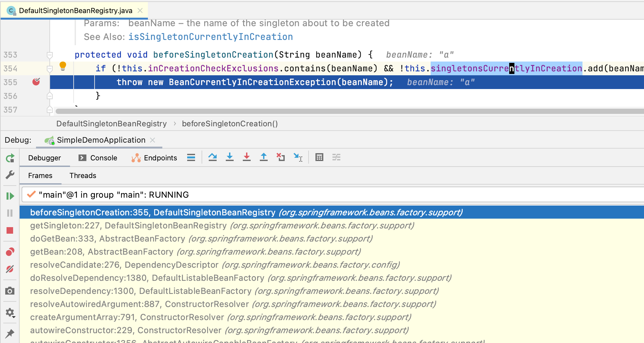This screenshot has height=343, width=644.
Task: Rerun SimpleDemoApplication with the rerun icon
Action: click(x=10, y=158)
